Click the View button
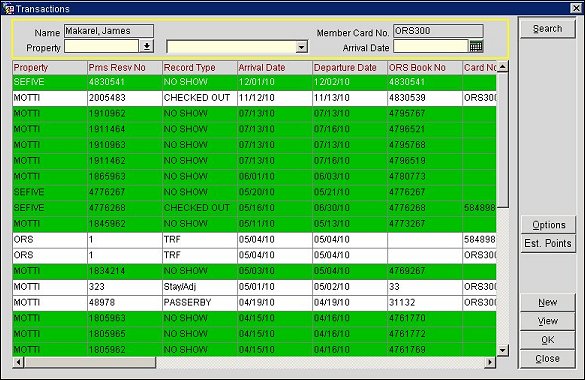Viewport: 585px width, 380px height. pyautogui.click(x=547, y=321)
